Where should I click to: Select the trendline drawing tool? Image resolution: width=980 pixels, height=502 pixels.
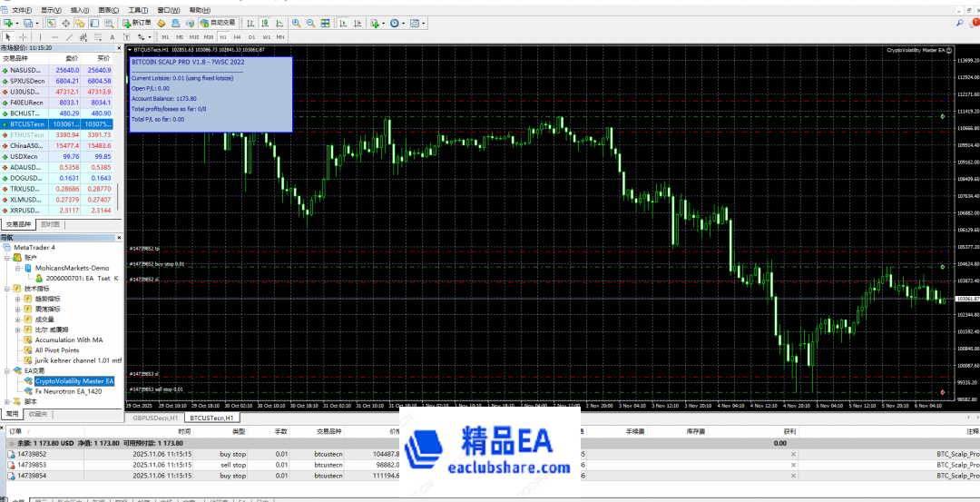click(71, 37)
